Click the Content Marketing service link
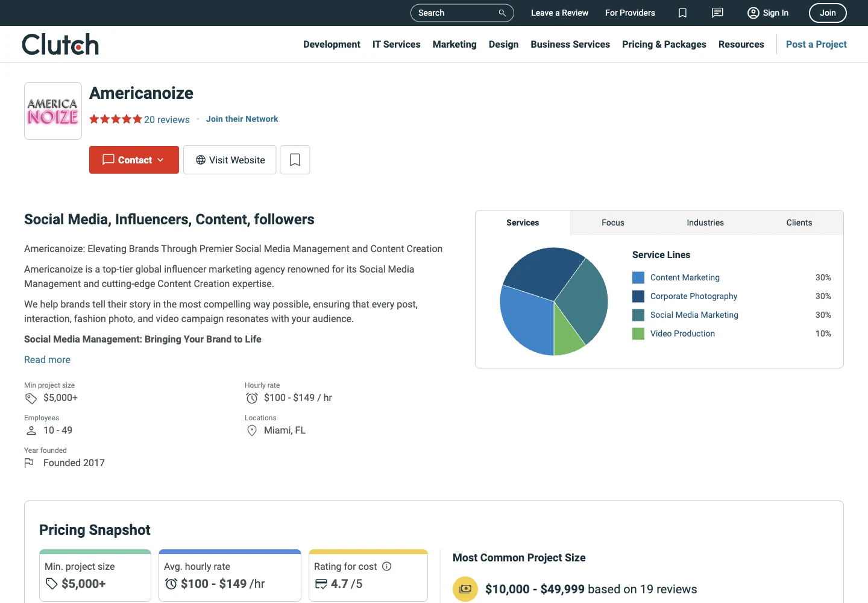This screenshot has width=868, height=603. tap(685, 277)
